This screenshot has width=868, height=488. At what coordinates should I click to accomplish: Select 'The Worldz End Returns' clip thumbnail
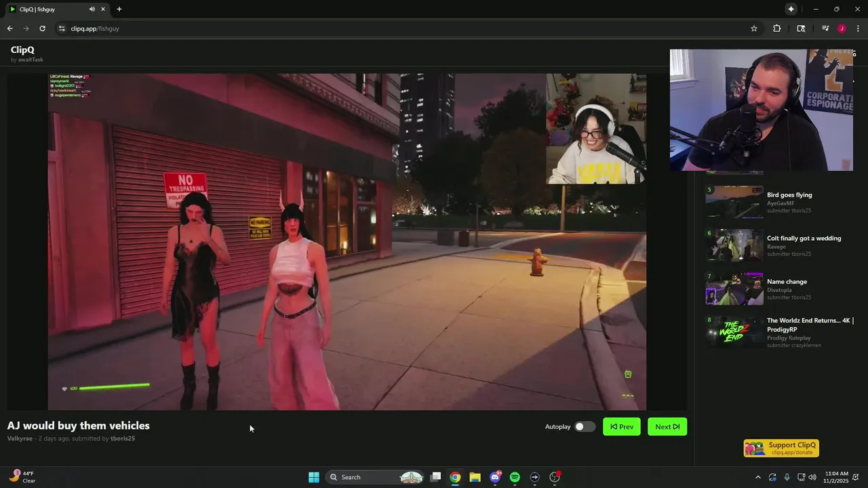[x=734, y=332]
